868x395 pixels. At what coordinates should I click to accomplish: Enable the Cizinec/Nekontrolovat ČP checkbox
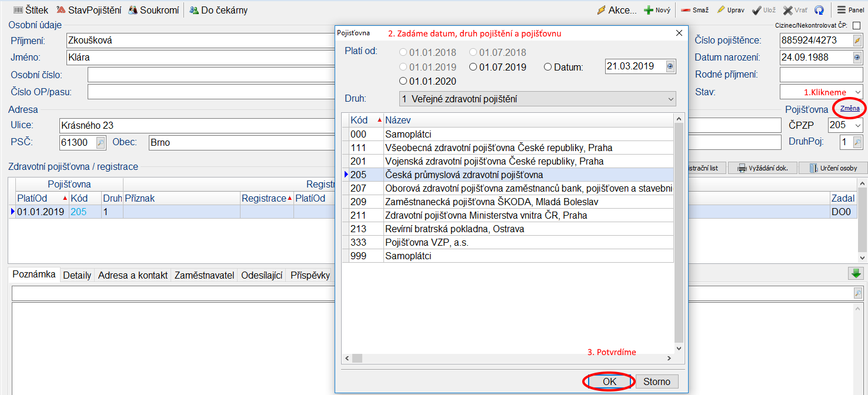[856, 25]
